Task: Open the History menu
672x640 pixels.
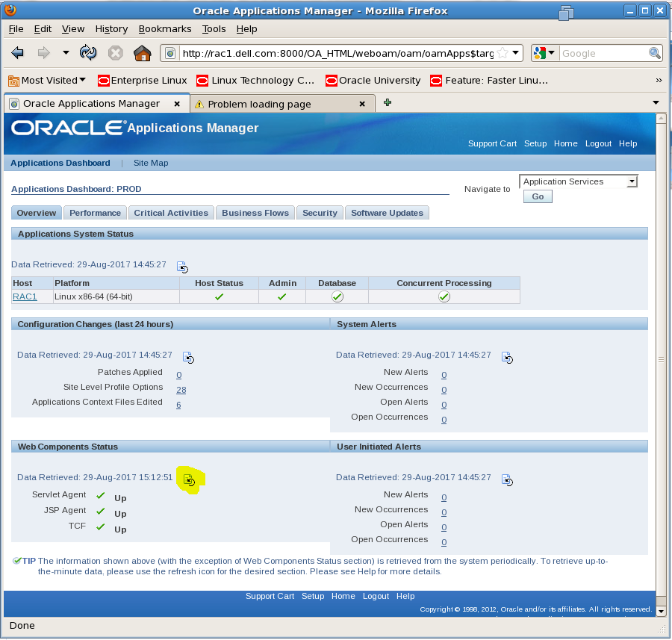Action: (x=111, y=29)
